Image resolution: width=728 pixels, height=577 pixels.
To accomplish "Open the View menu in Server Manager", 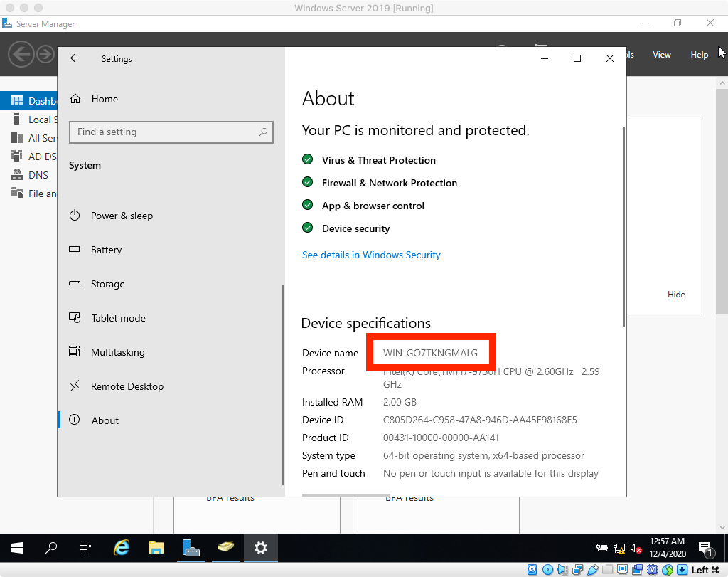I will [x=662, y=55].
